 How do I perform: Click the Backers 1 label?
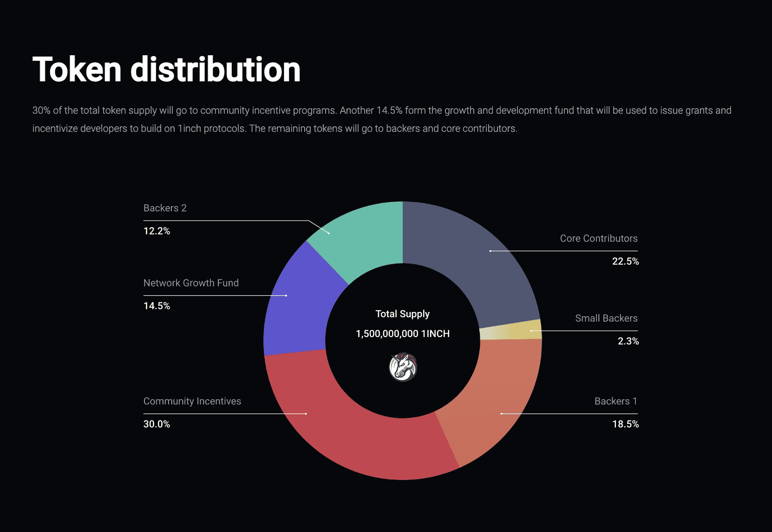[x=615, y=401]
